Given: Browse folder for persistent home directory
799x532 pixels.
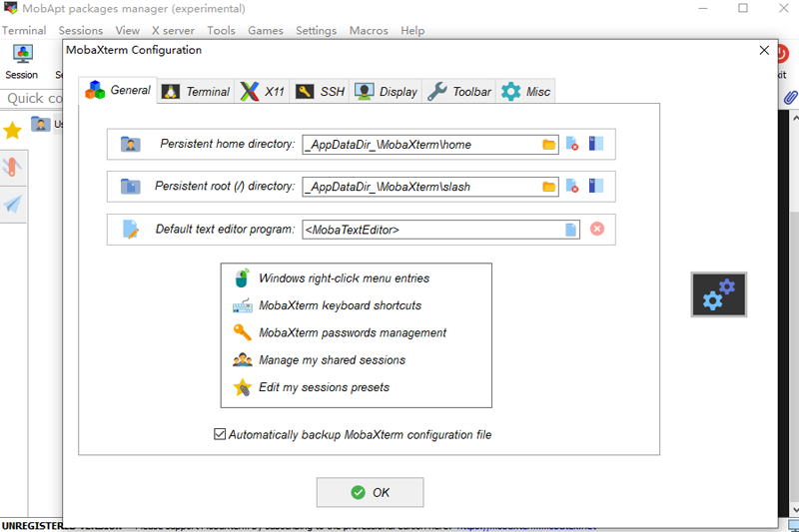Looking at the screenshot, I should point(548,145).
